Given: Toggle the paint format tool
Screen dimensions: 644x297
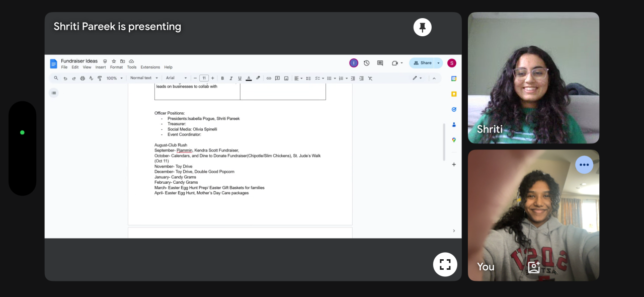Looking at the screenshot, I should pyautogui.click(x=100, y=78).
